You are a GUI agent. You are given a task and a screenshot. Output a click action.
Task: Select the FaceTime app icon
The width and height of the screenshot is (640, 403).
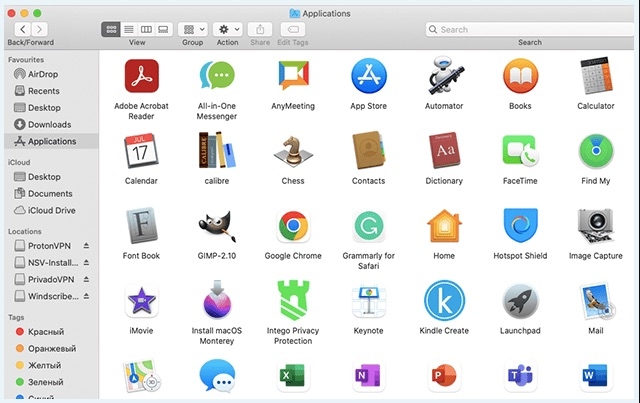[x=520, y=151]
